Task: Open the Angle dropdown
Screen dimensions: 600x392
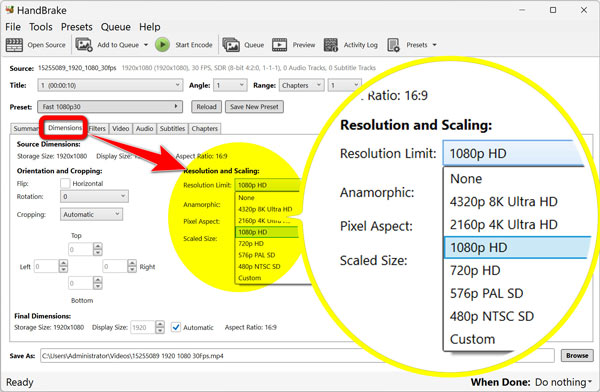Action: pyautogui.click(x=230, y=85)
